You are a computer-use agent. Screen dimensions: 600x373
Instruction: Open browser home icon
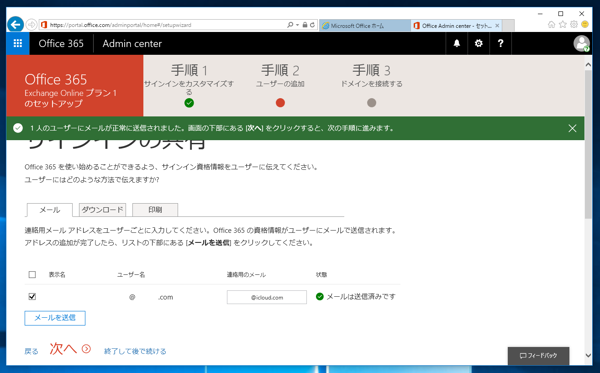[551, 25]
